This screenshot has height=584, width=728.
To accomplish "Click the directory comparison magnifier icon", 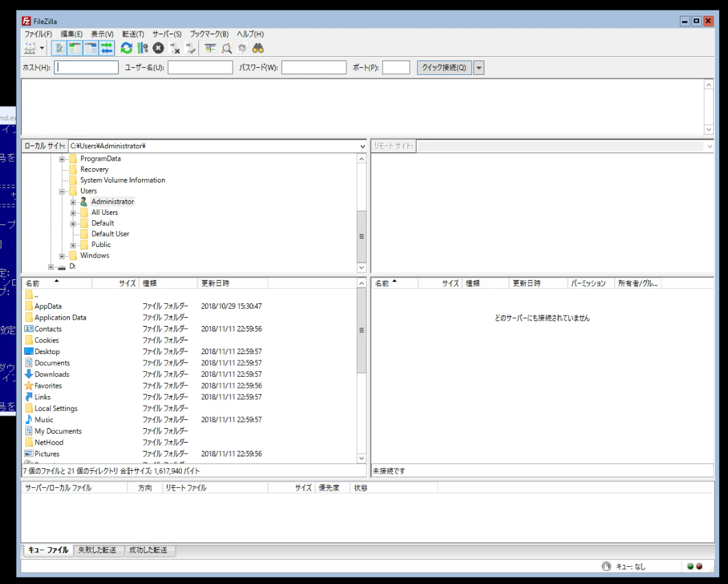I will pos(226,48).
